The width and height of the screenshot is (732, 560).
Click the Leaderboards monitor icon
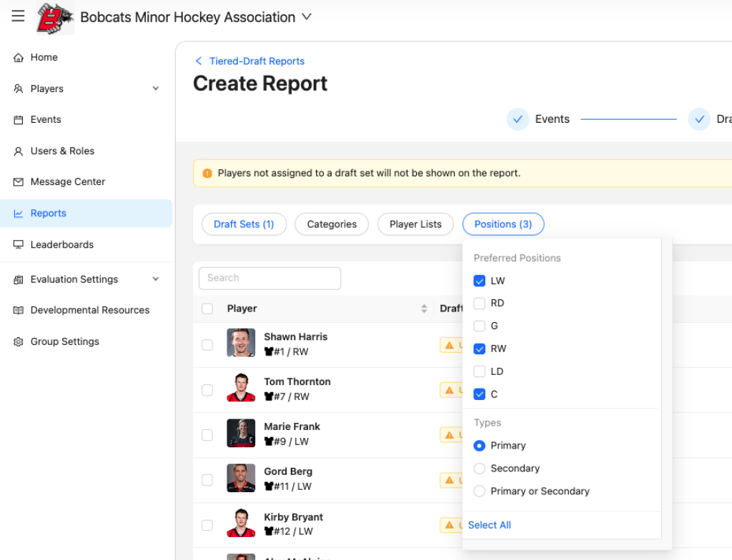19,245
